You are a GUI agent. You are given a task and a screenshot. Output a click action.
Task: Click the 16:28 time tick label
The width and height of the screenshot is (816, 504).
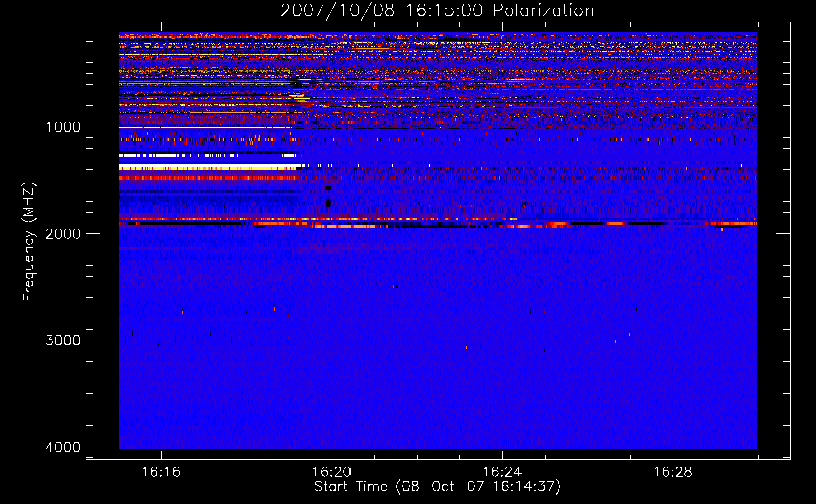[x=673, y=472]
